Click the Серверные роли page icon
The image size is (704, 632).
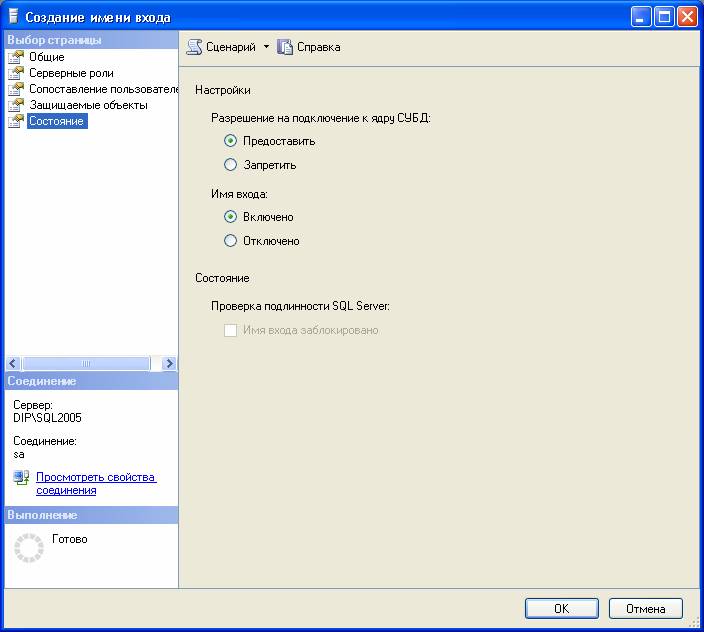coord(16,73)
